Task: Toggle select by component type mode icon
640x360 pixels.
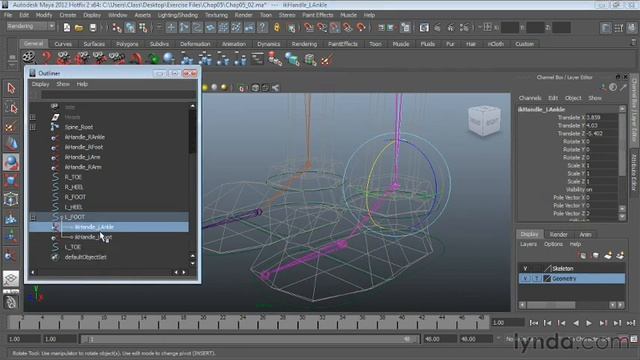Action: click(143, 28)
